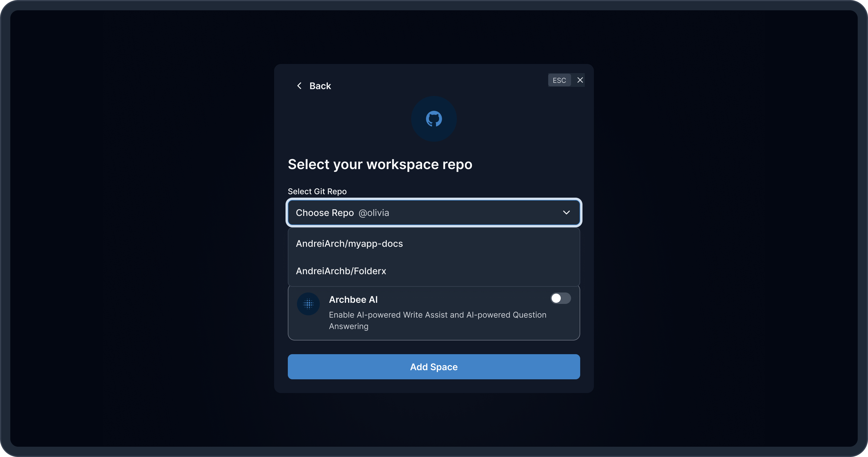Click the Select Git Repo field label
The image size is (868, 457).
317,191
